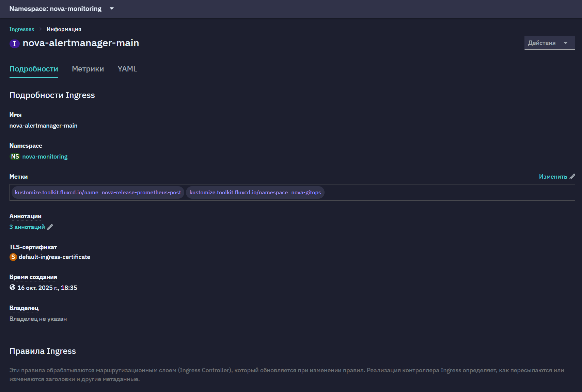The height and width of the screenshot is (392, 582).
Task: Select label kustomize namespace=nova-gitops
Action: click(255, 193)
